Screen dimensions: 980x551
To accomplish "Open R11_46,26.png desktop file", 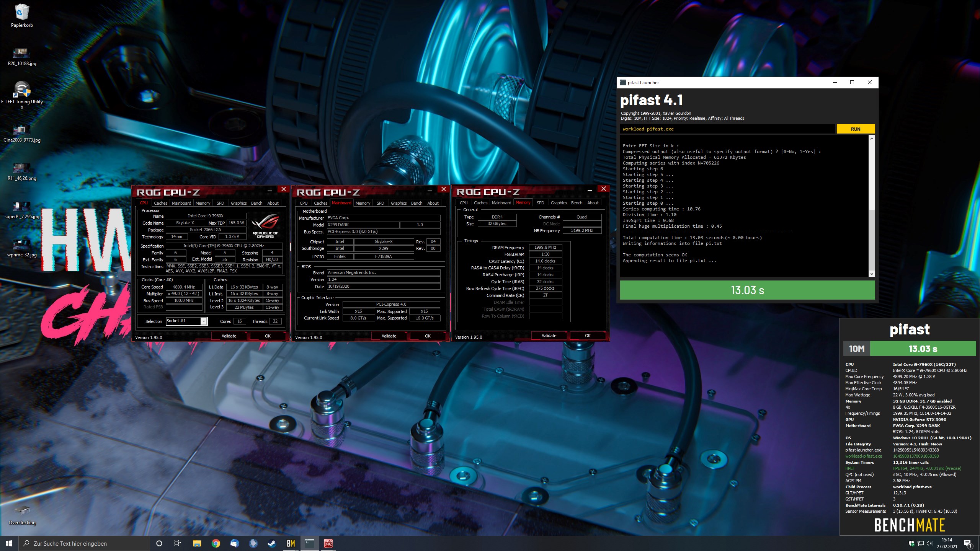I will (x=22, y=171).
